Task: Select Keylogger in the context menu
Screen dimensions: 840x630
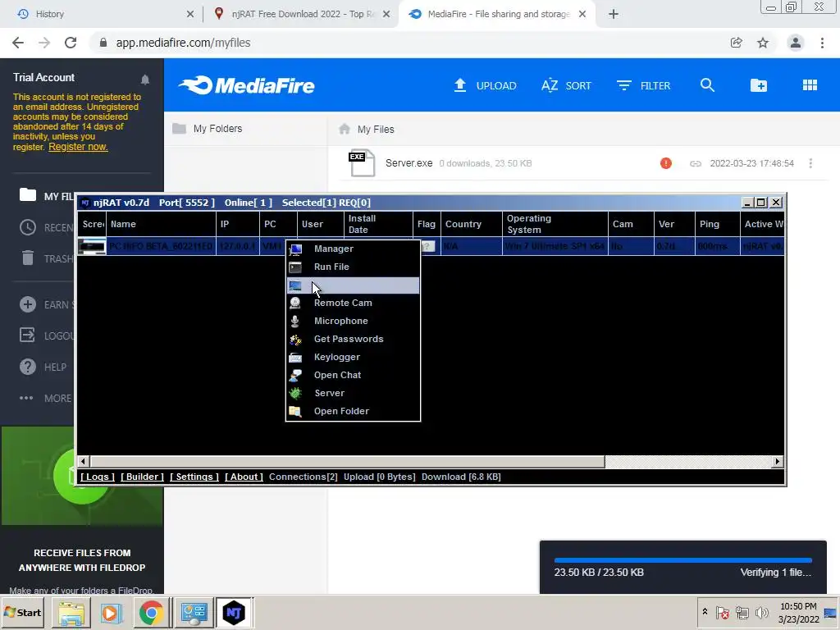Action: [353, 357]
